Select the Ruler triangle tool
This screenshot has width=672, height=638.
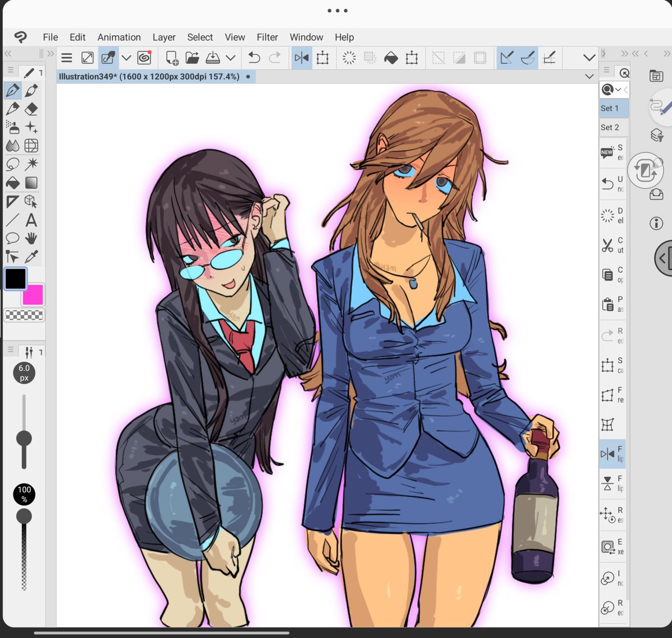[x=13, y=201]
